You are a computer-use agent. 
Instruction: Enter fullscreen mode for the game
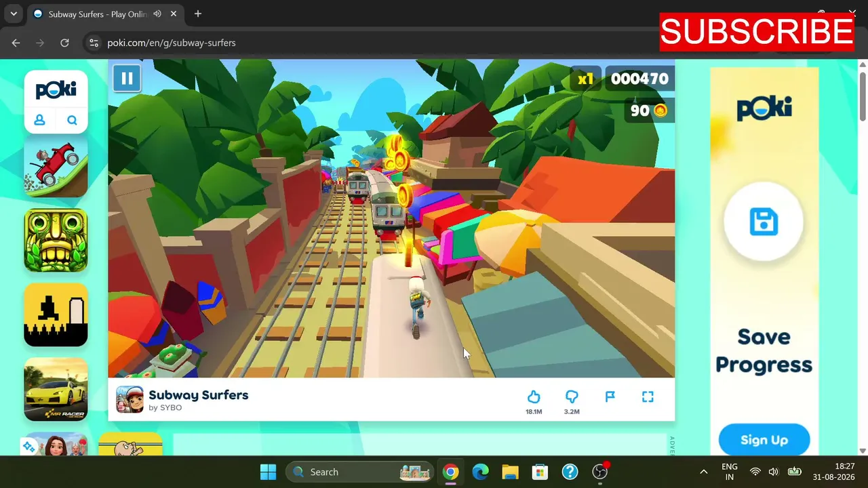tap(648, 396)
